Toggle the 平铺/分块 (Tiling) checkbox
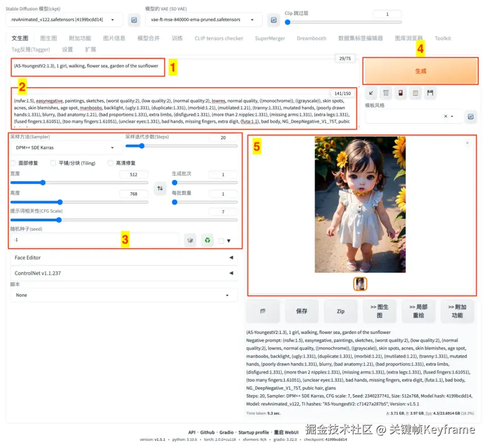This screenshot has width=487, height=448. click(53, 163)
